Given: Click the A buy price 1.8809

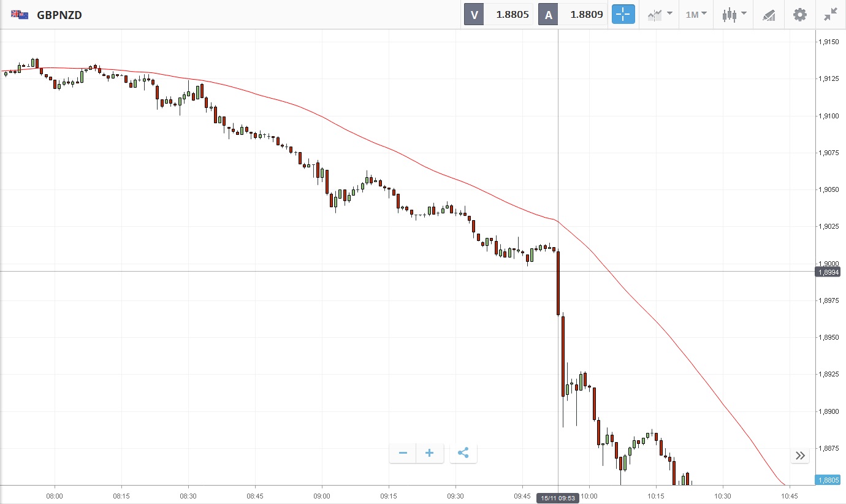Looking at the screenshot, I should 586,15.
